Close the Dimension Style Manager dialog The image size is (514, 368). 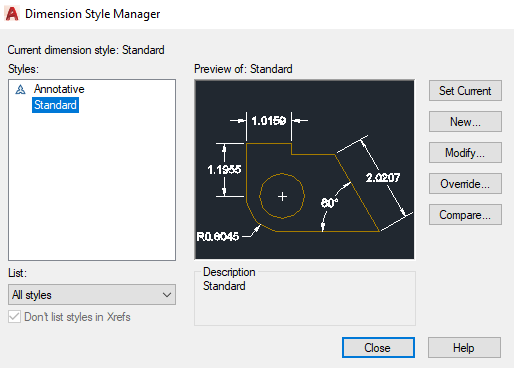(x=378, y=348)
